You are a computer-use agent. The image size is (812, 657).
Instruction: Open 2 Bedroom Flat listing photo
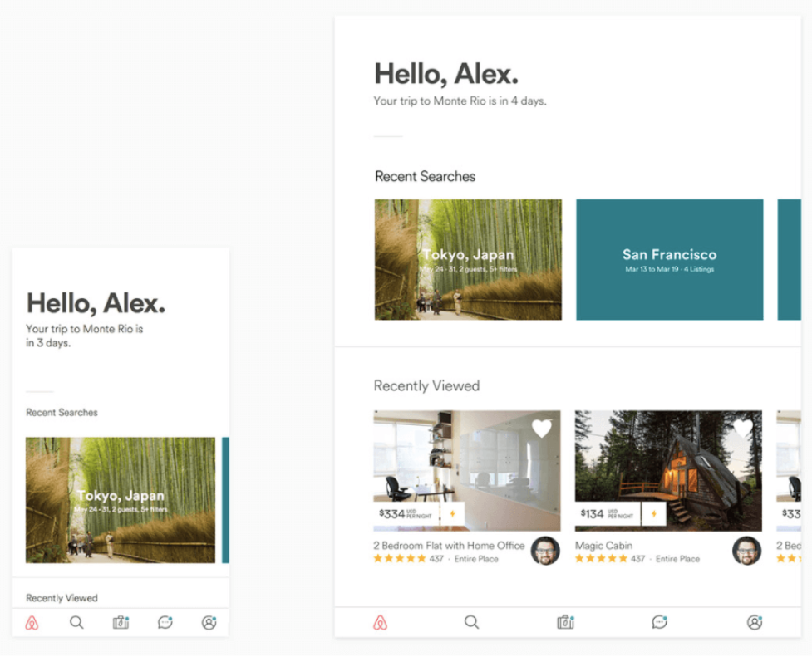[x=467, y=471]
